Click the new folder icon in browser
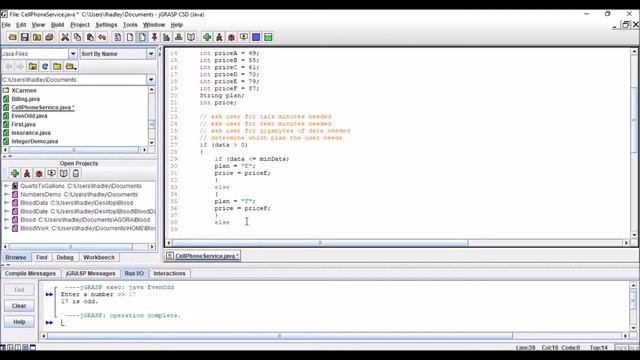 [57, 66]
